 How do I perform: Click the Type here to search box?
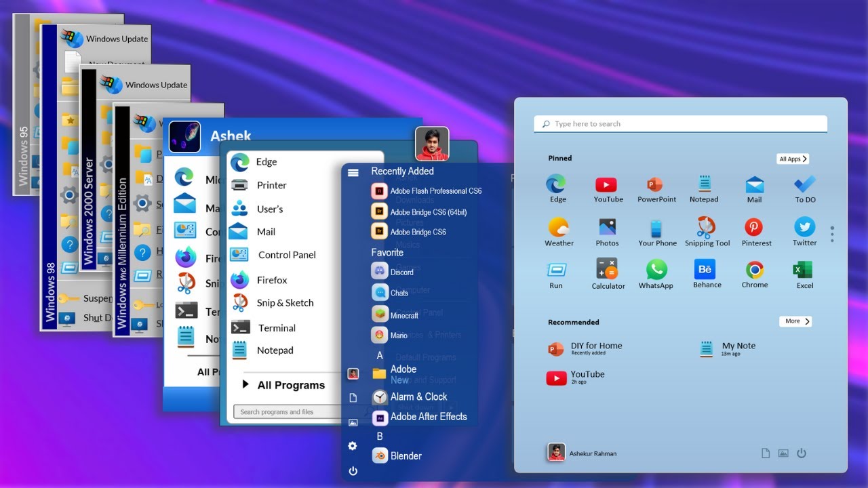(x=680, y=124)
